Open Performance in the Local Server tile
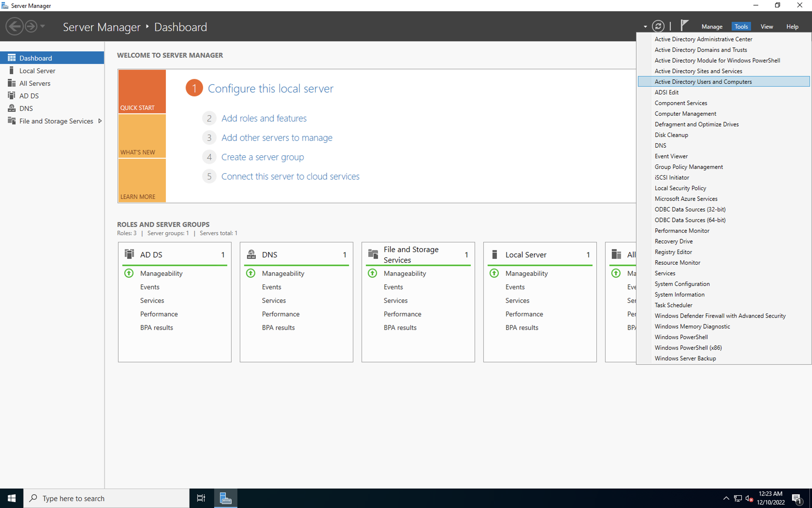 pos(524,314)
